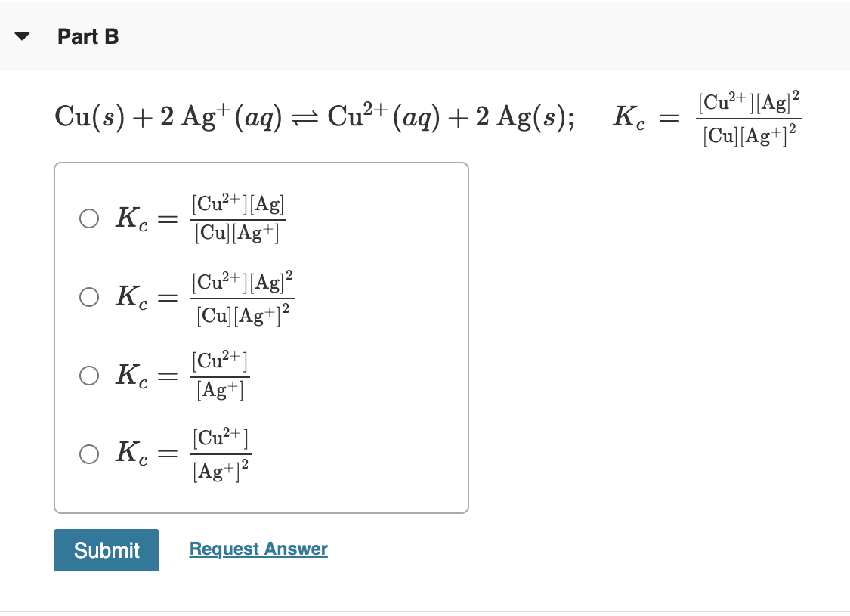Click the Part B section heading
The image size is (850, 616).
coord(88,36)
